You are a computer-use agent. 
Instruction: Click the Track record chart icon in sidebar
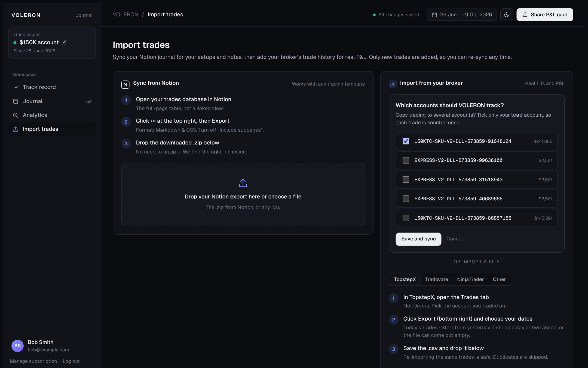(x=16, y=88)
